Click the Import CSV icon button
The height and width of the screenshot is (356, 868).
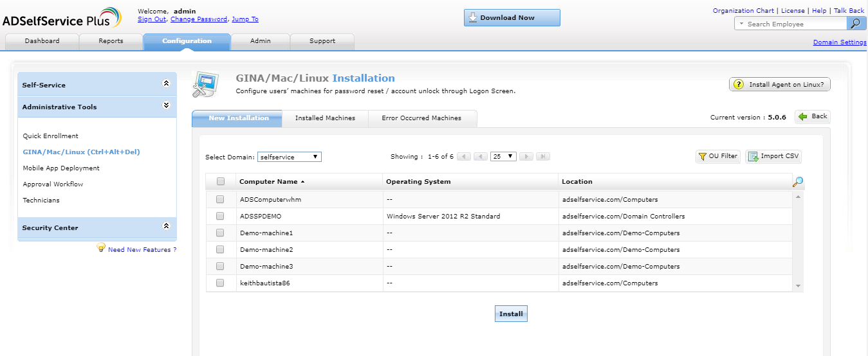tap(773, 156)
